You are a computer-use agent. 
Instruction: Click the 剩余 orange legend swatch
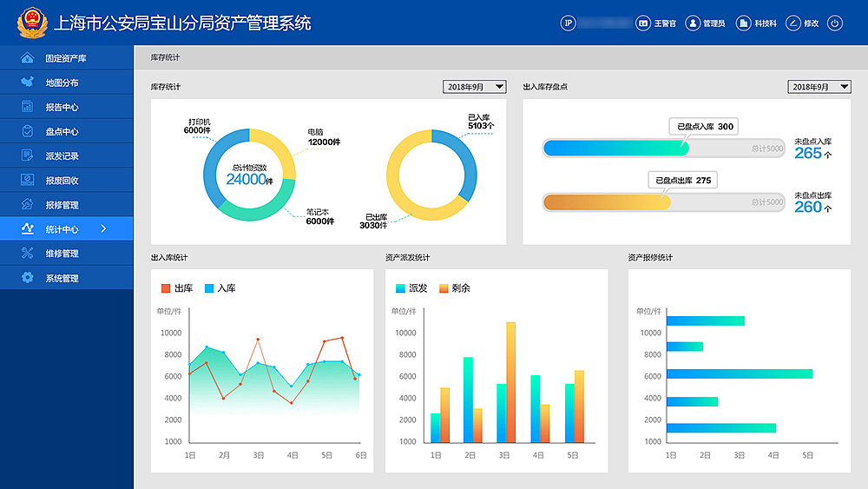[444, 288]
